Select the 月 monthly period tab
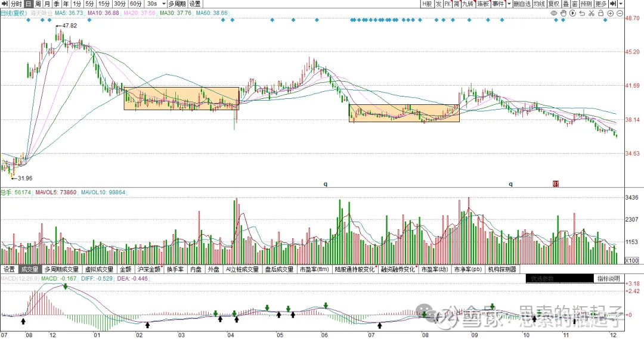 click(47, 4)
